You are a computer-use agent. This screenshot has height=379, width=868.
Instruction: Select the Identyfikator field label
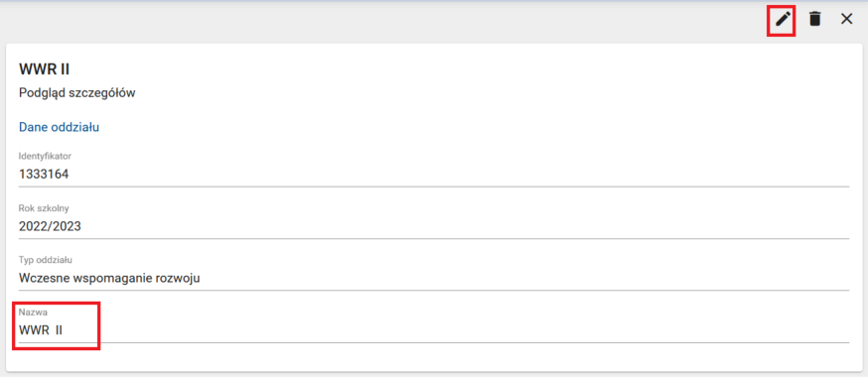pyautogui.click(x=45, y=157)
